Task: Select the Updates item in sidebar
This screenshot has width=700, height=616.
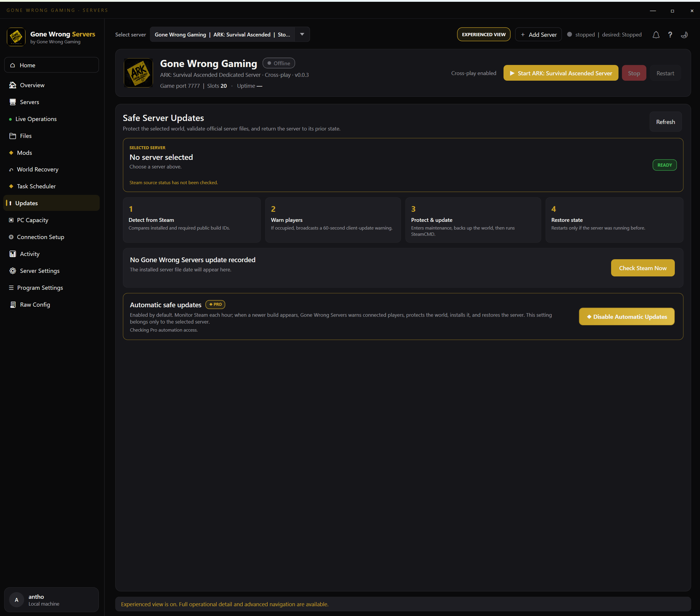Action: (x=51, y=203)
